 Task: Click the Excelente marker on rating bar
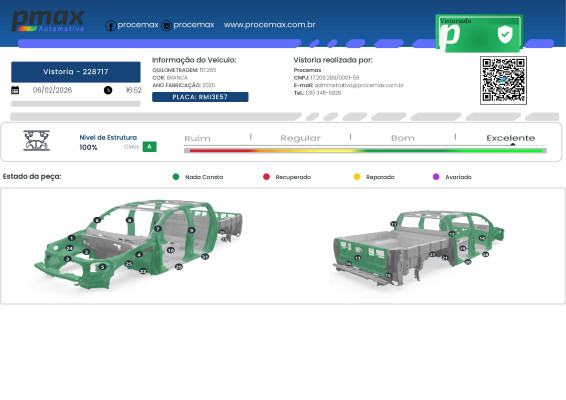point(513,144)
